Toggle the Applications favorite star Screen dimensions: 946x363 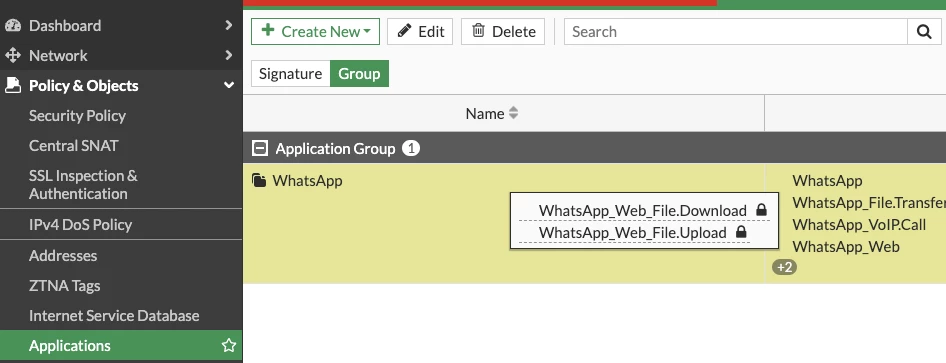coord(229,346)
